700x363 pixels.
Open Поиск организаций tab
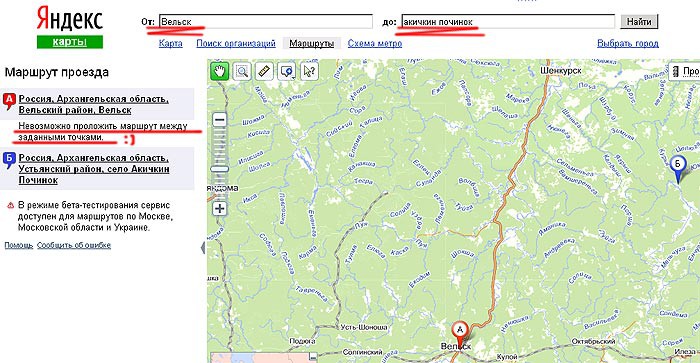[236, 43]
